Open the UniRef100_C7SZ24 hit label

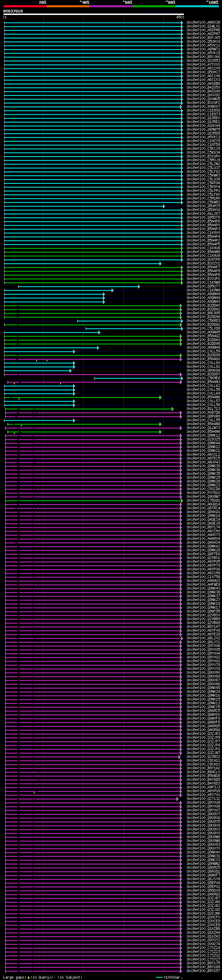[x=203, y=948]
